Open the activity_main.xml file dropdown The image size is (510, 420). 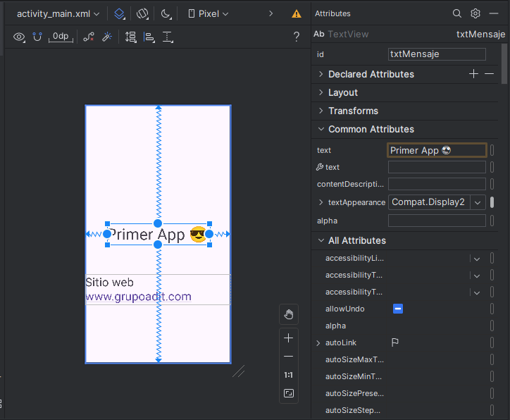pos(58,13)
